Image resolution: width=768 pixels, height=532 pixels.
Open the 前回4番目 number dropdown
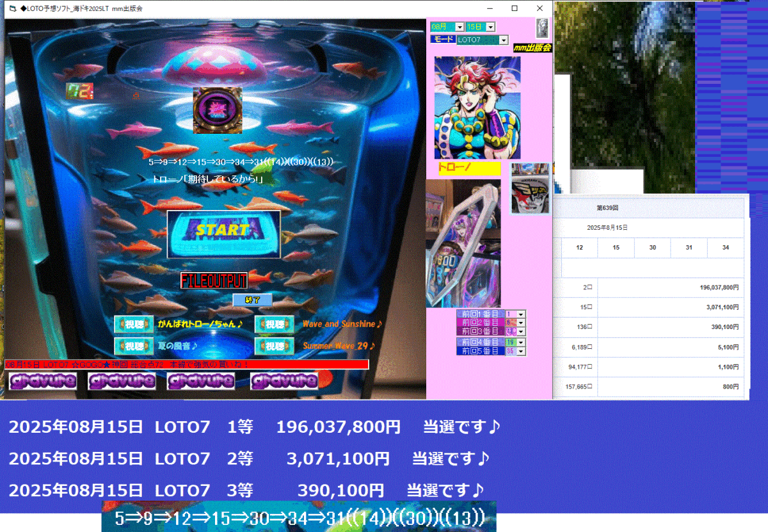point(515,343)
